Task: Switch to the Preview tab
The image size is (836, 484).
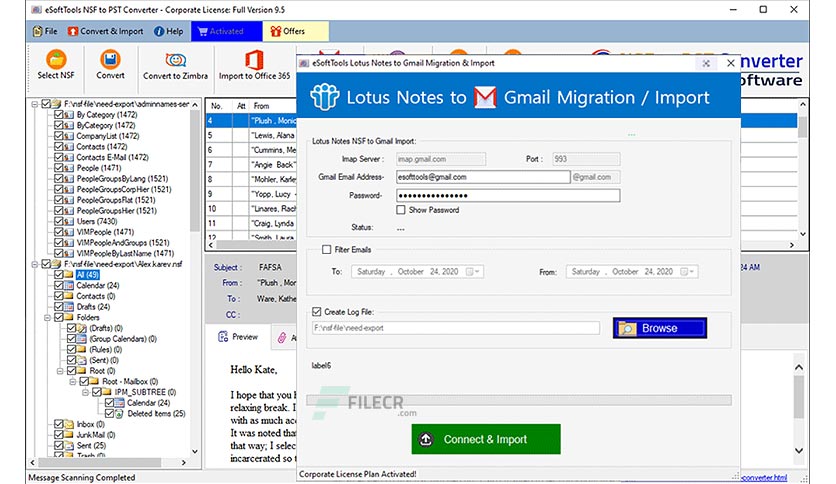Action: pyautogui.click(x=238, y=337)
